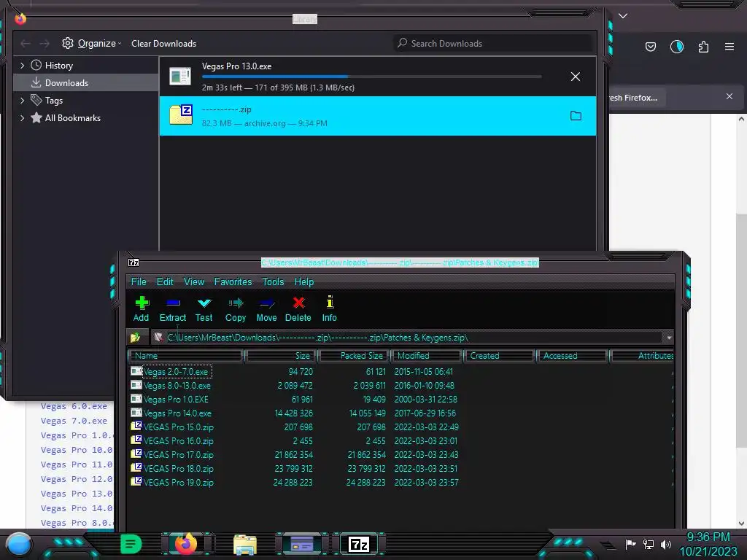Image resolution: width=747 pixels, height=560 pixels.
Task: Select History in Library sidebar
Action: point(86,65)
